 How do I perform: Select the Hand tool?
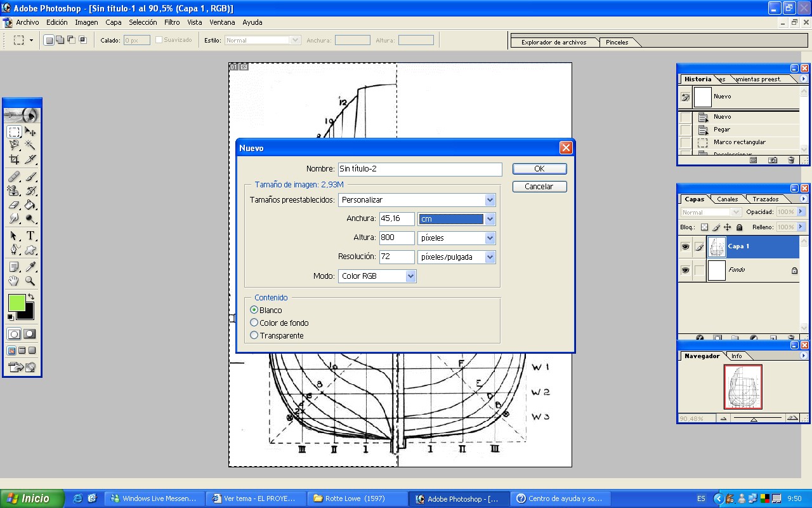(14, 281)
